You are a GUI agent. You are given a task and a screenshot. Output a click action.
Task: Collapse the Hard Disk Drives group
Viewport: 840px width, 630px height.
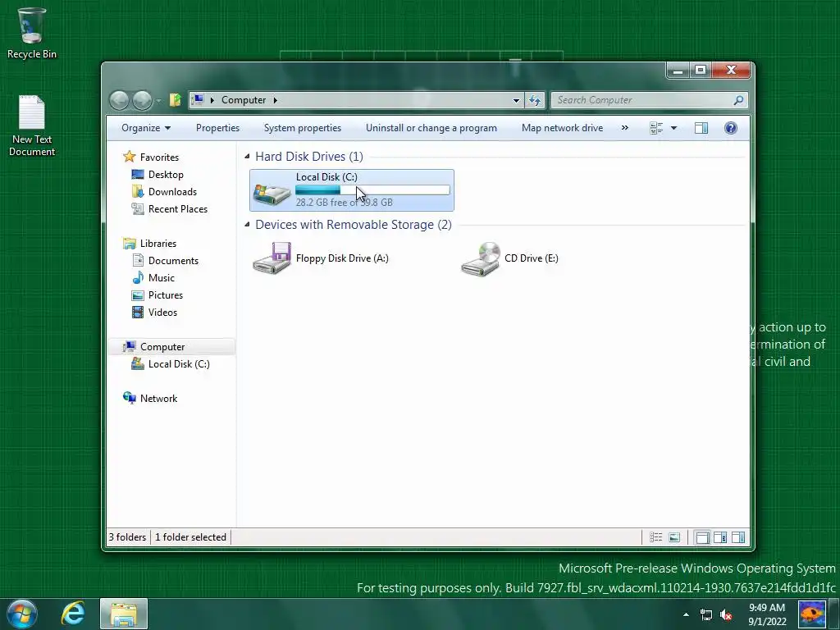point(247,157)
